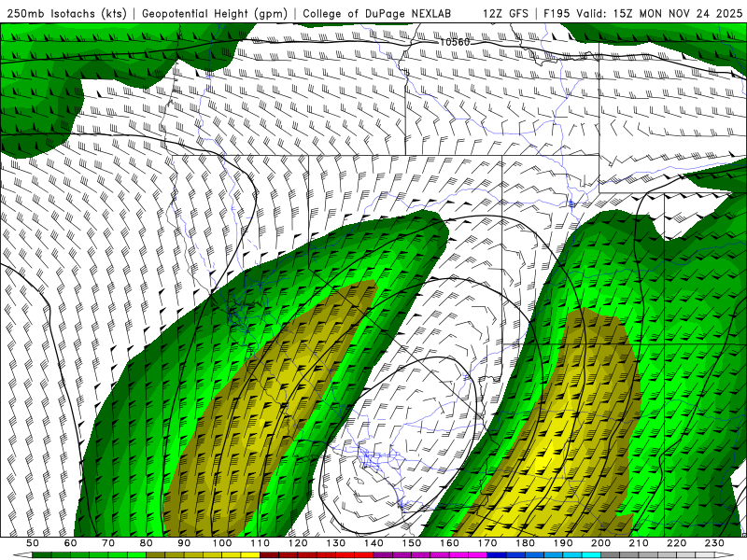This screenshot has height=560, width=747.
Task: Click the 200 label on the color scale
Action: (600, 543)
